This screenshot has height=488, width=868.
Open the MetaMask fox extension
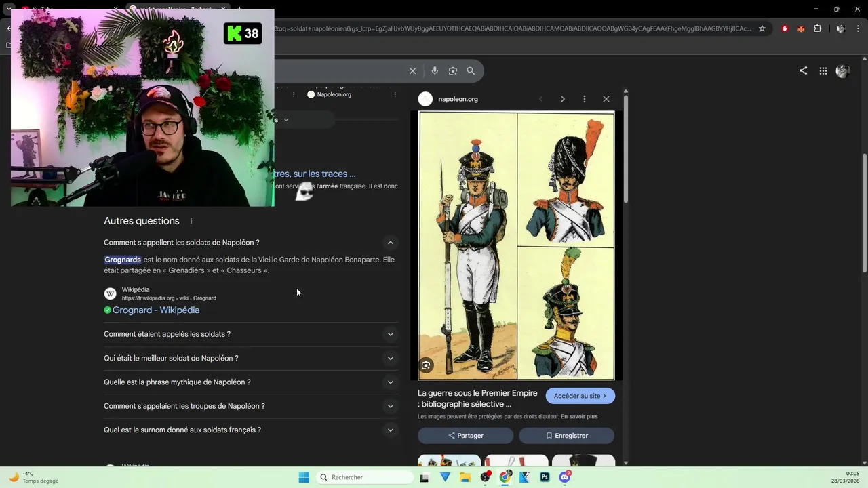click(801, 28)
